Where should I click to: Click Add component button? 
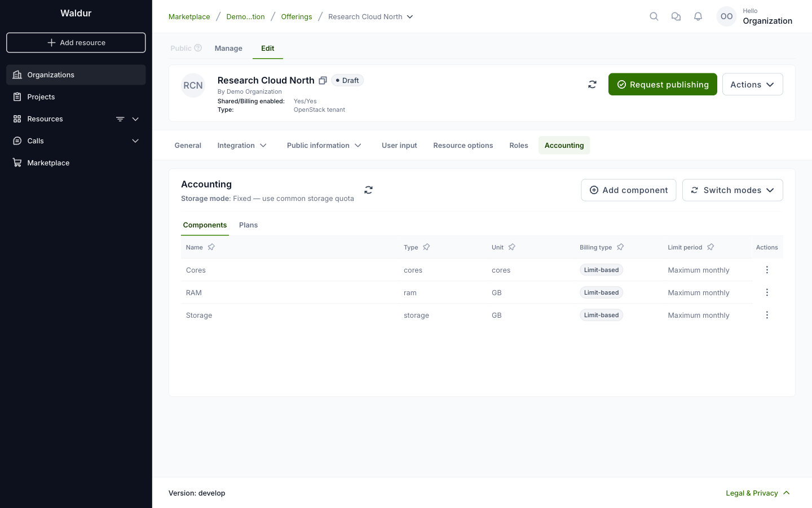click(x=629, y=190)
